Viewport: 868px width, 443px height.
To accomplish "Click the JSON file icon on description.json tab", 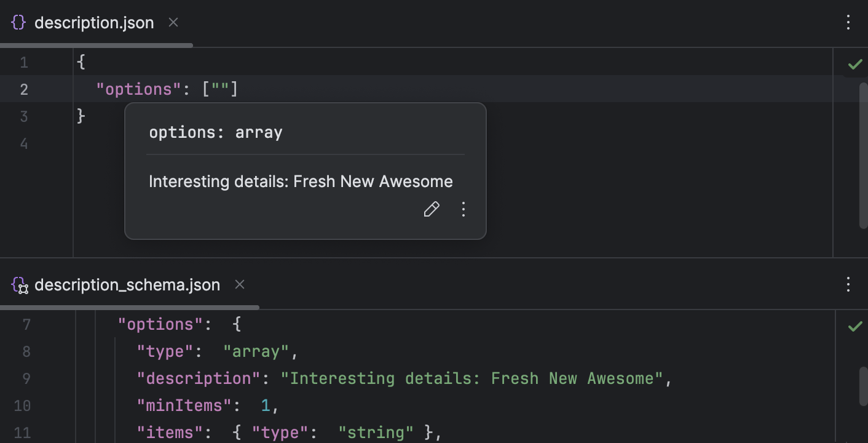I will 18,22.
